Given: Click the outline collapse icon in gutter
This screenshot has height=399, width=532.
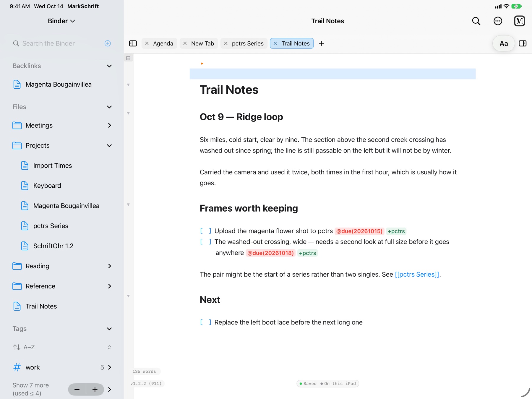Looking at the screenshot, I should pos(128,58).
